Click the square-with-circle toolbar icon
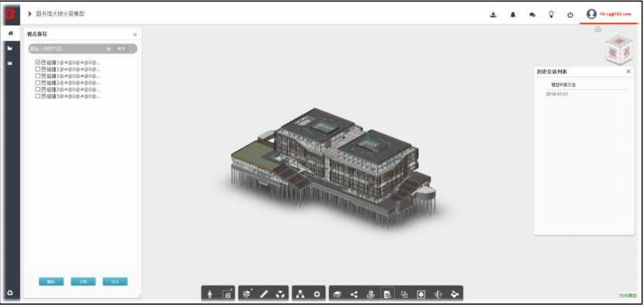644x307 pixels. (x=421, y=295)
